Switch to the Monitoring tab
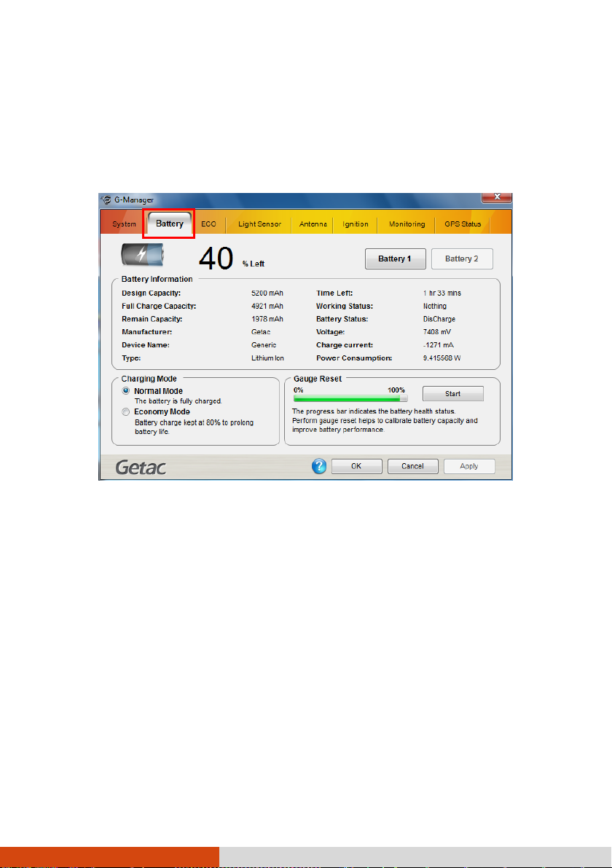Image resolution: width=612 pixels, height=868 pixels. [x=407, y=224]
